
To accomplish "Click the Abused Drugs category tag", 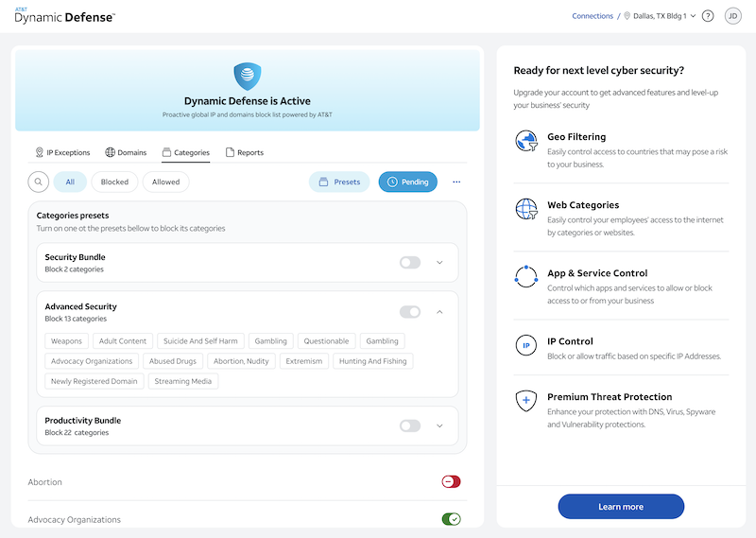I will 173,361.
